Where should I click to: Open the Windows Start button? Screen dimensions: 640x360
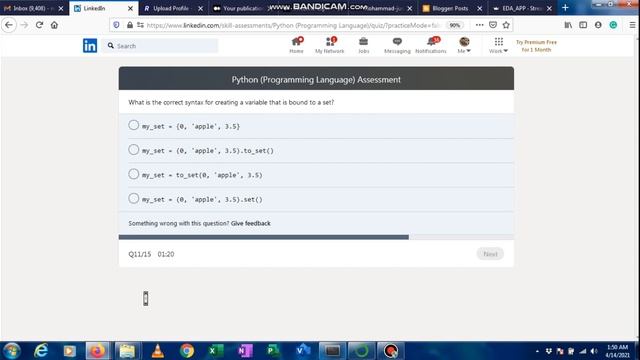(x=11, y=351)
